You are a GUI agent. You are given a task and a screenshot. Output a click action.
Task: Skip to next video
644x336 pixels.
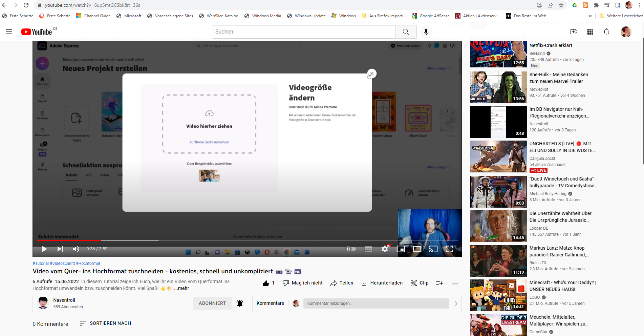[60, 249]
